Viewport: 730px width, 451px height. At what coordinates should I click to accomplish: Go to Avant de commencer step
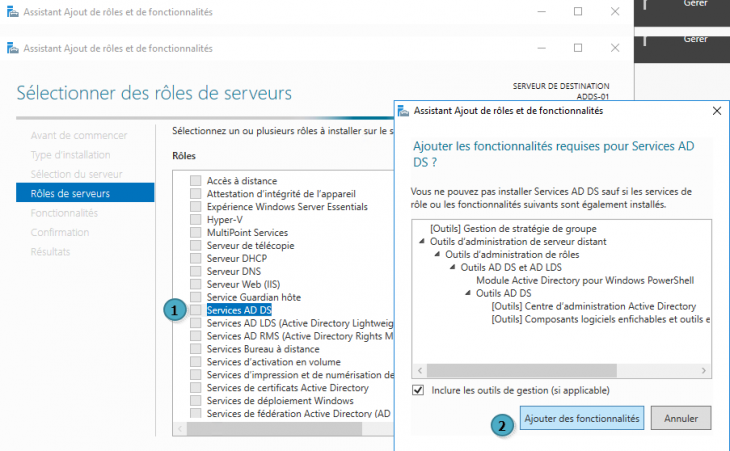click(x=79, y=135)
